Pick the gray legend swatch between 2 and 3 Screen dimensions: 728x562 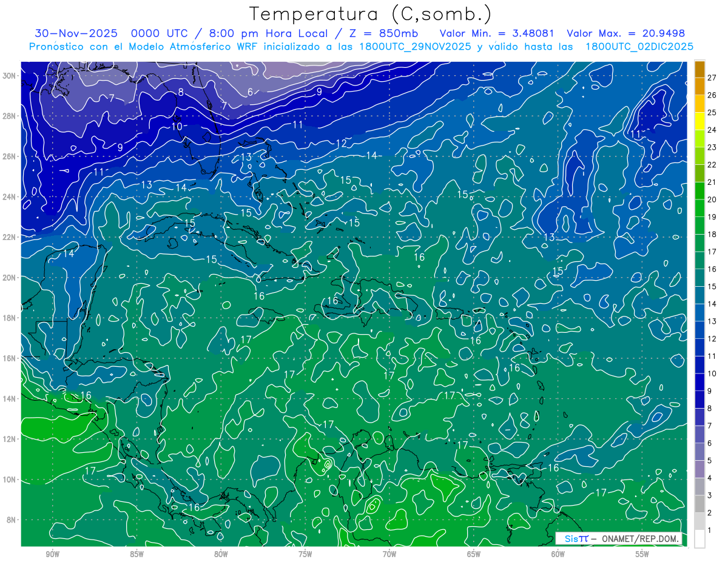(x=699, y=504)
